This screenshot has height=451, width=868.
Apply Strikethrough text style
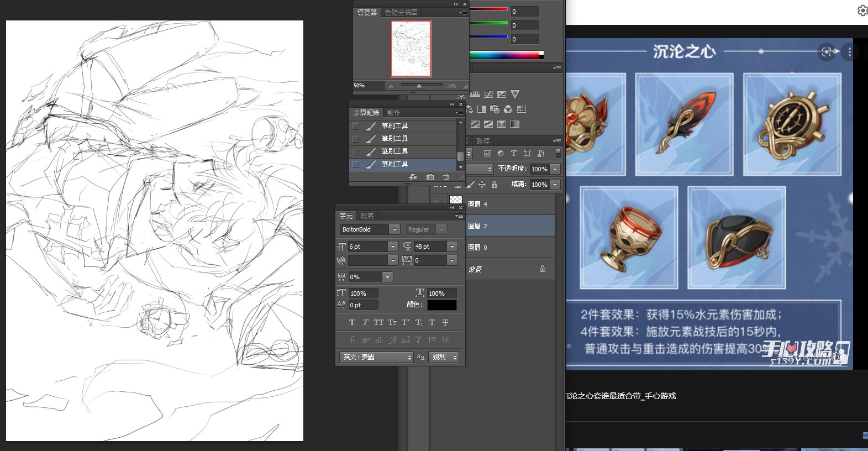[445, 323]
